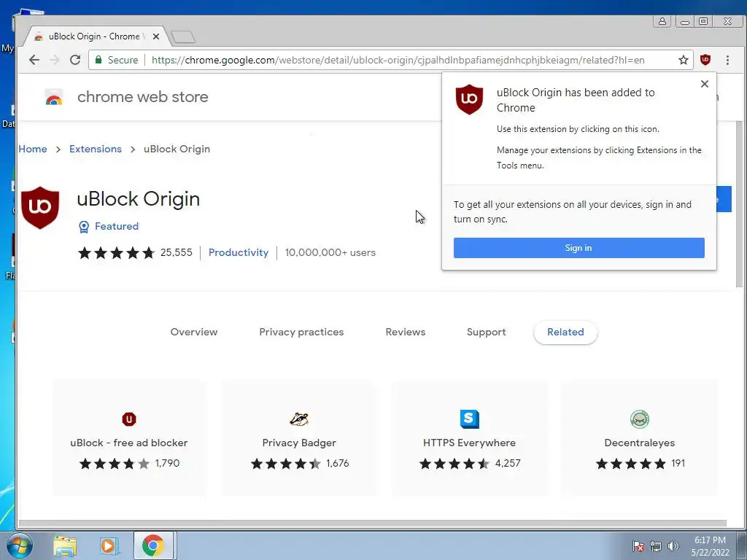Bookmark this page with the star icon
Image resolution: width=747 pixels, height=560 pixels.
click(x=683, y=60)
